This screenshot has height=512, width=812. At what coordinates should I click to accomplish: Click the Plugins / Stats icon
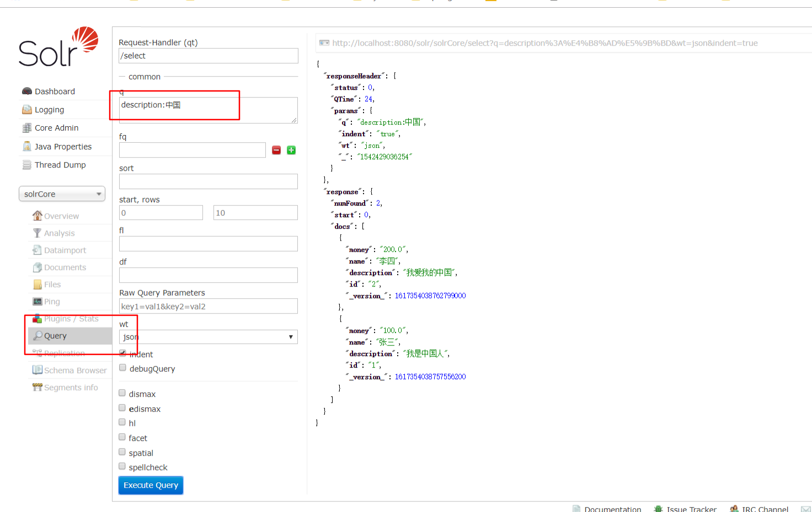click(x=37, y=319)
